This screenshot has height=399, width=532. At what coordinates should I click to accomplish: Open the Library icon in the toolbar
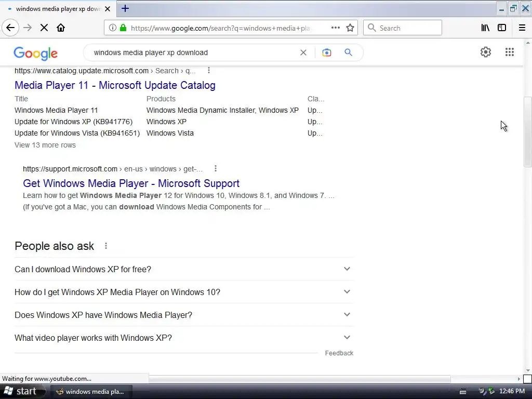pos(486,28)
